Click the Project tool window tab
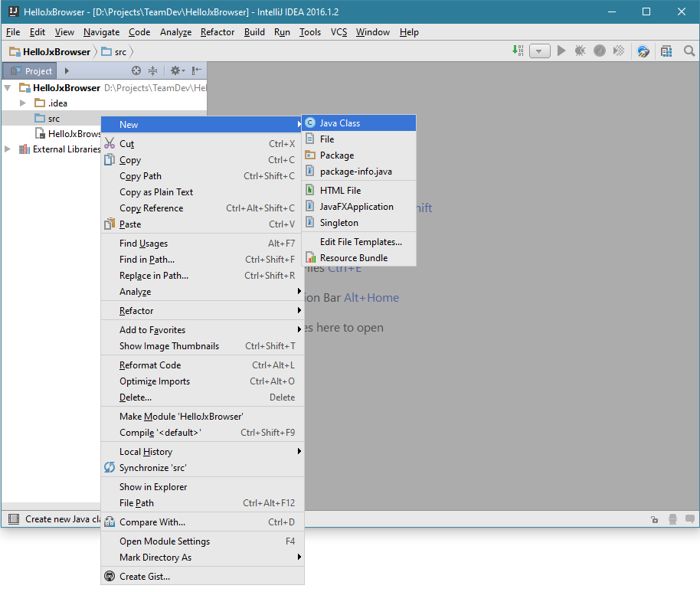The height and width of the screenshot is (592, 700). click(x=31, y=70)
